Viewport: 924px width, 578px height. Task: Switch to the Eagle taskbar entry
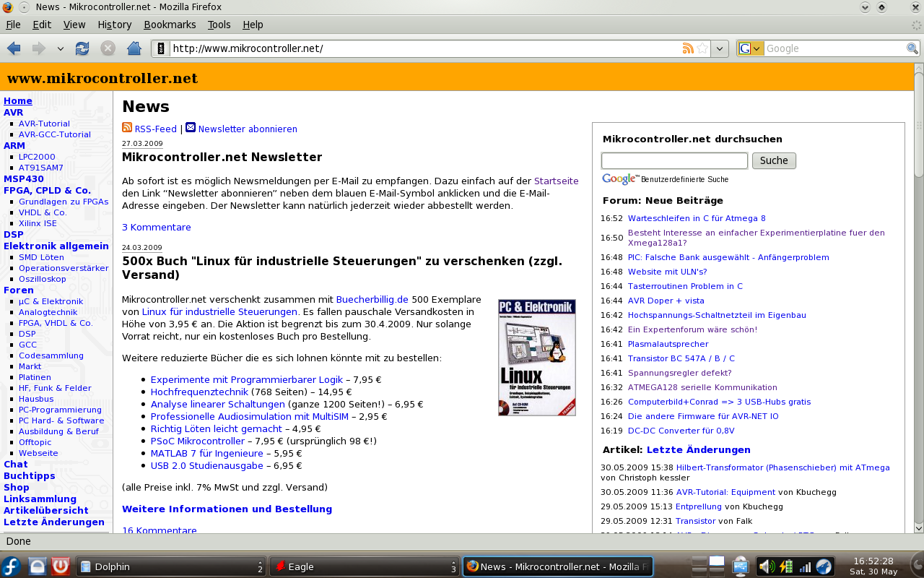click(x=365, y=566)
